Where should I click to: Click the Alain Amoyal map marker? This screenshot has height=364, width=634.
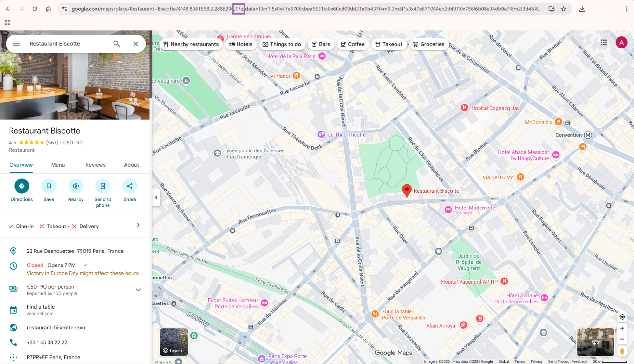coord(463,325)
